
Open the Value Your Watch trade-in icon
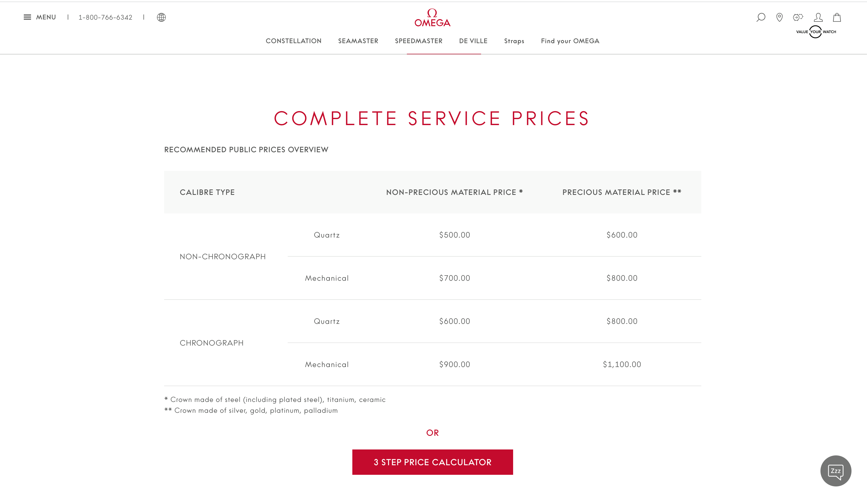(x=798, y=17)
